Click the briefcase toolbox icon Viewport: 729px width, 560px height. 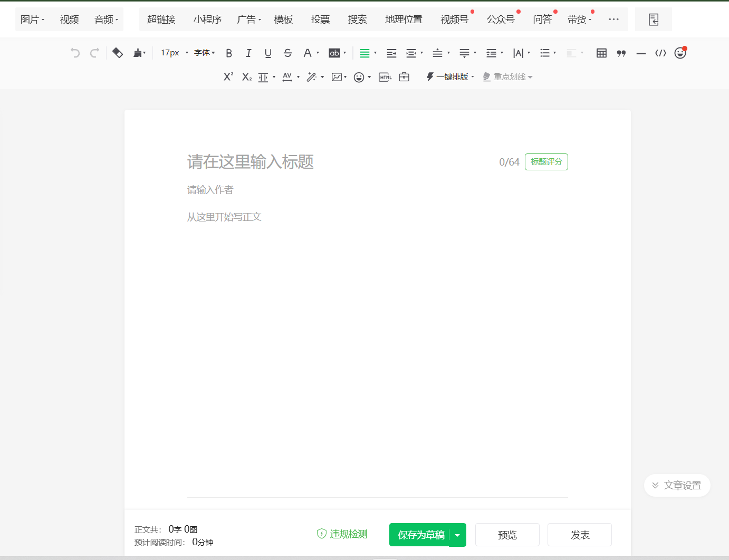[x=404, y=77]
